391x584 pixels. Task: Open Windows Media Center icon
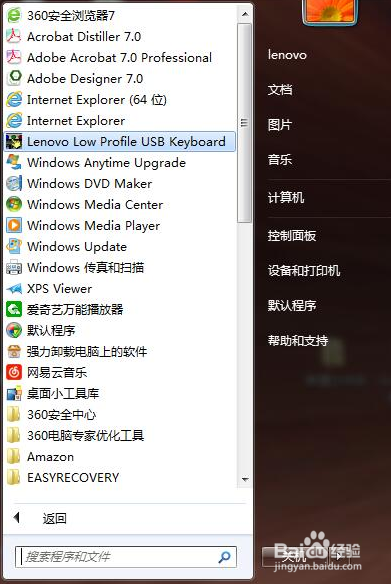coord(14,204)
